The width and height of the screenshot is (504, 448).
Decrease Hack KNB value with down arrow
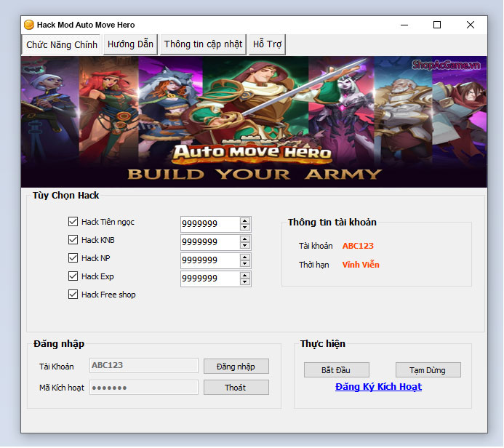(x=245, y=246)
